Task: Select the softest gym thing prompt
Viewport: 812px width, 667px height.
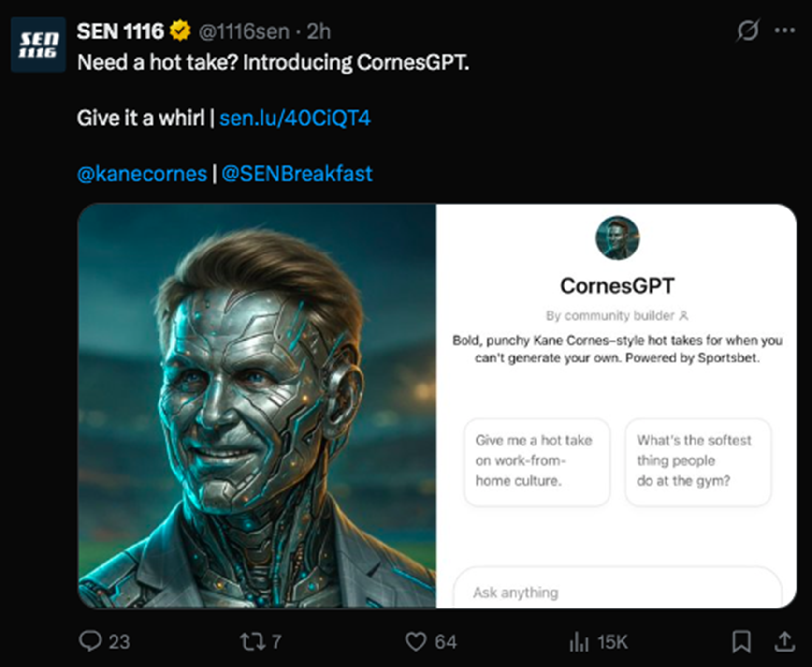Action: 697,461
